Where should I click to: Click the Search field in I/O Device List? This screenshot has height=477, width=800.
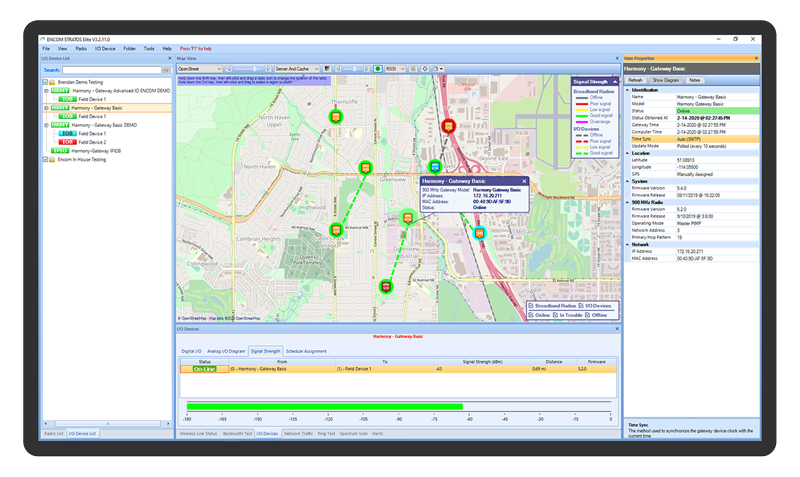click(x=112, y=70)
